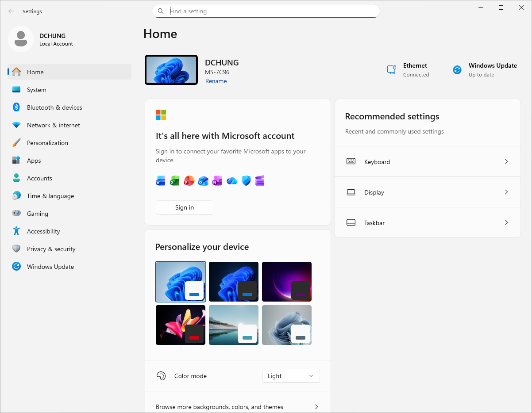
Task: Click the Accessibility figure icon
Action: pyautogui.click(x=16, y=231)
